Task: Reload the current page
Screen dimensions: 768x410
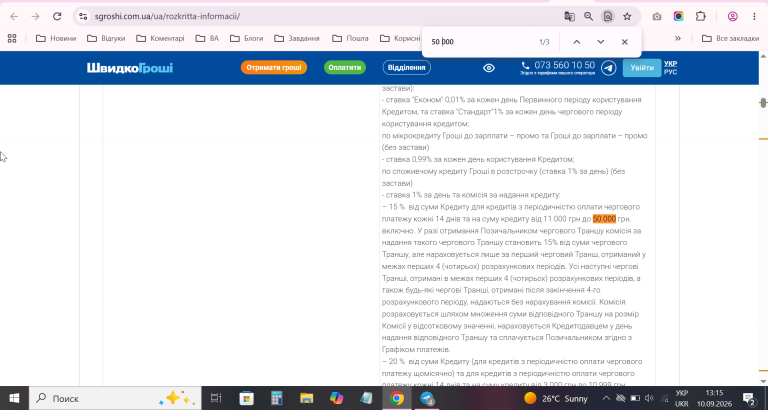Action: [x=57, y=16]
